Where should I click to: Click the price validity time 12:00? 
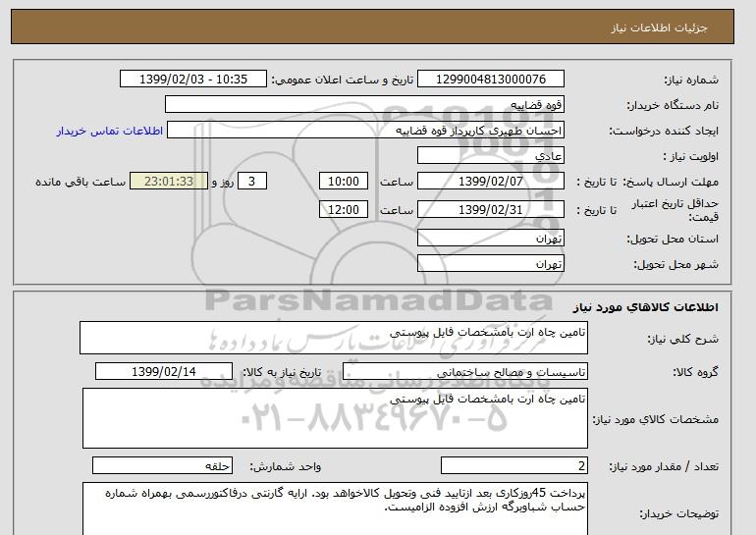click(344, 210)
